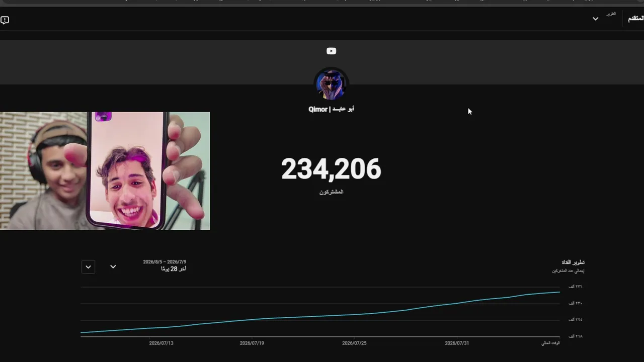Viewport: 644px width, 362px height.
Task: Click the 2026/07/25 date on chart axis
Action: point(354,343)
